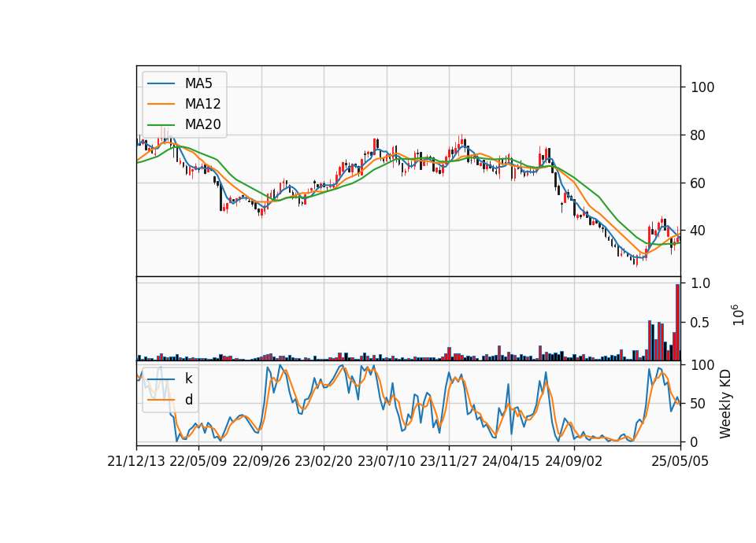The width and height of the screenshot is (756, 543).
Task: Click the tallest volume bar at far right
Action: pos(677,323)
